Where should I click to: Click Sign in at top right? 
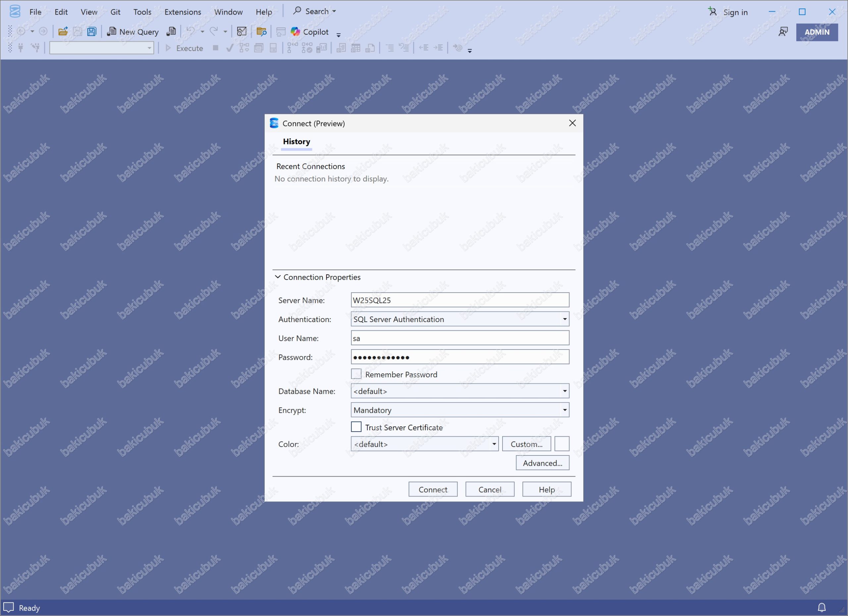(728, 12)
